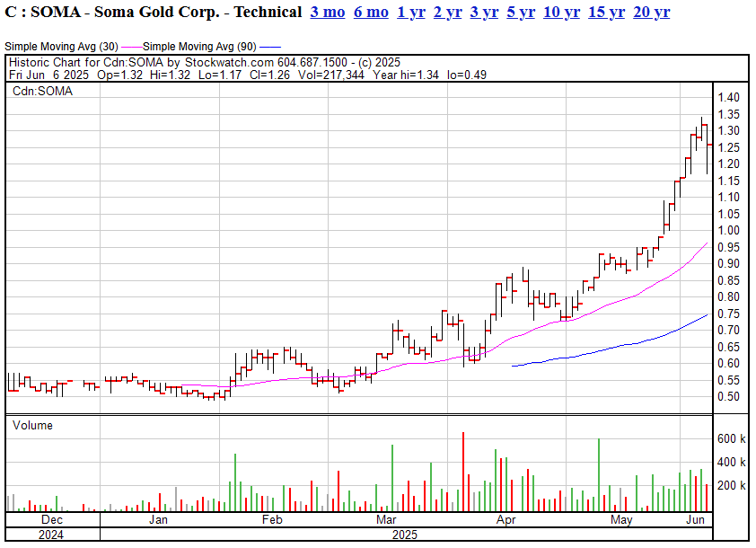Click the 1.15 price axis label
The height and width of the screenshot is (548, 756).
pyautogui.click(x=728, y=181)
